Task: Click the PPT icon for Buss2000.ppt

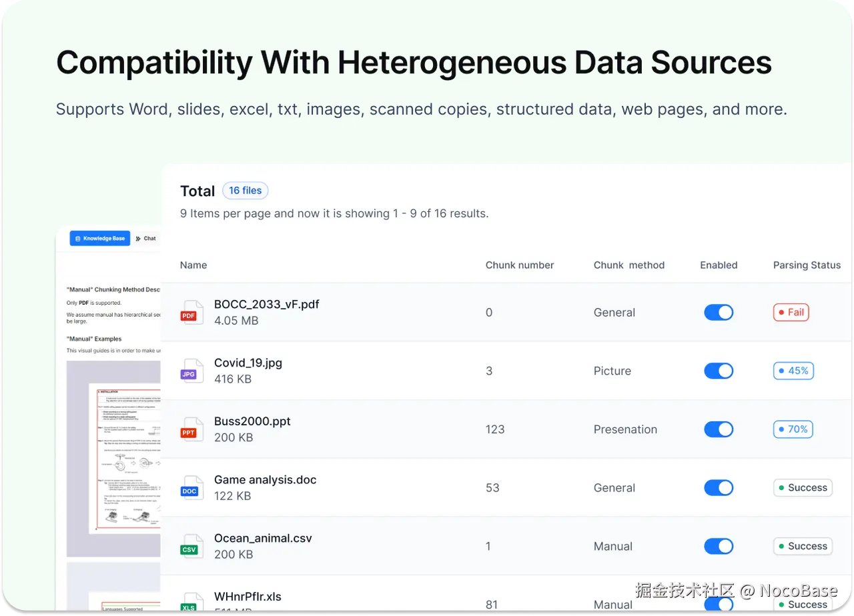Action: click(191, 430)
